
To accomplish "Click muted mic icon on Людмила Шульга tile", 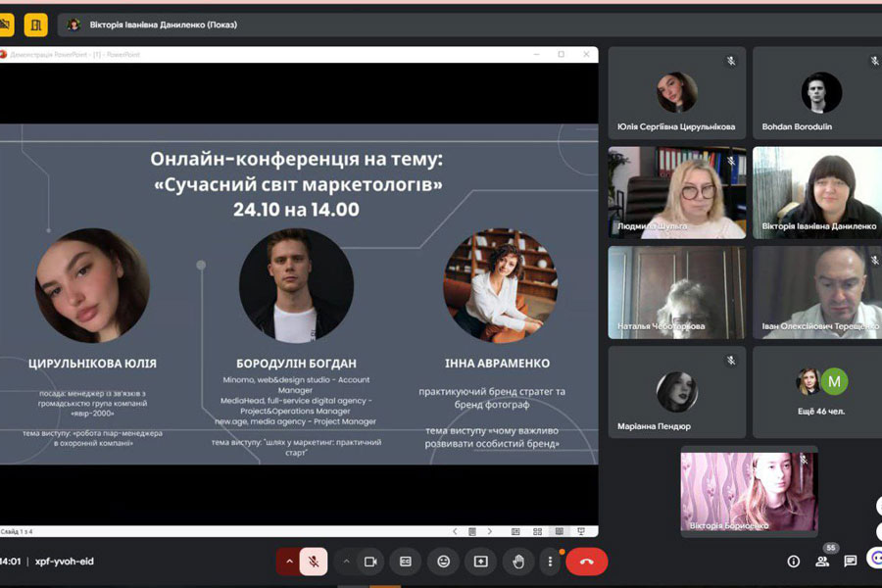I will 731,161.
